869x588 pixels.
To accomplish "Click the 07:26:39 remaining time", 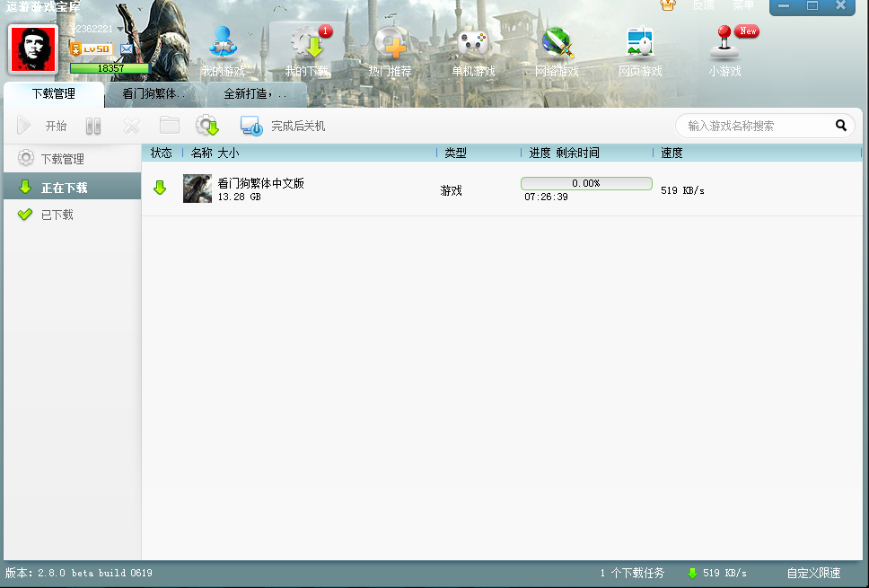I will (x=546, y=197).
